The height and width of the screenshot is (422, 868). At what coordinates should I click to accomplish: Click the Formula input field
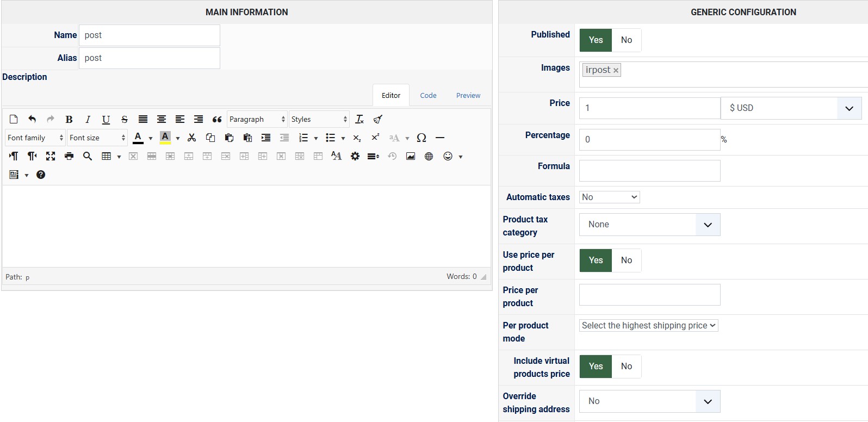(x=649, y=171)
